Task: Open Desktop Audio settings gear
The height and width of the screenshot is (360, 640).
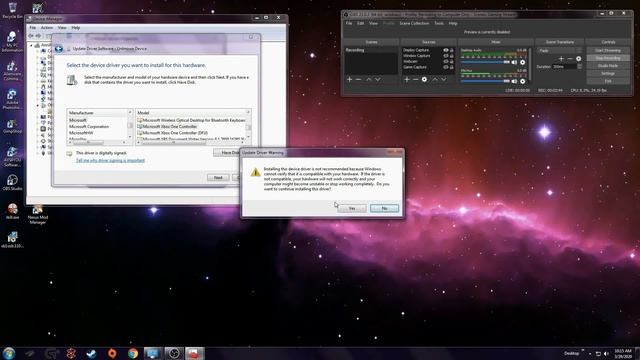Action: coord(522,62)
